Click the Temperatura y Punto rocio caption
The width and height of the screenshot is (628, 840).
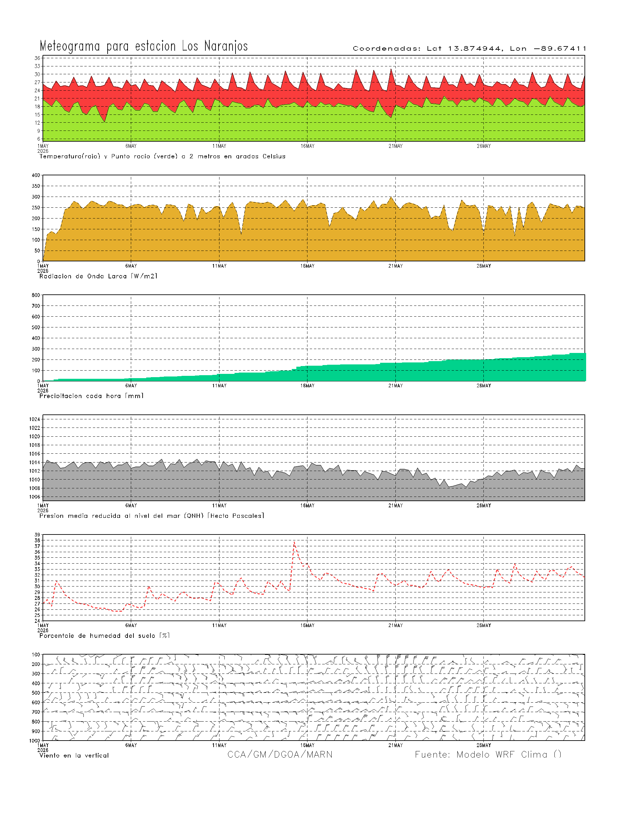(x=162, y=156)
